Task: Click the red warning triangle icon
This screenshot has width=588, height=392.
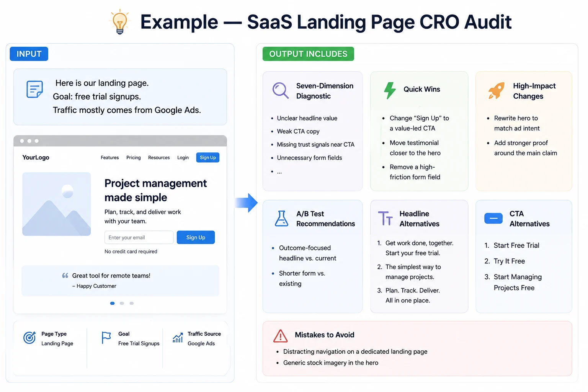Action: click(x=281, y=336)
